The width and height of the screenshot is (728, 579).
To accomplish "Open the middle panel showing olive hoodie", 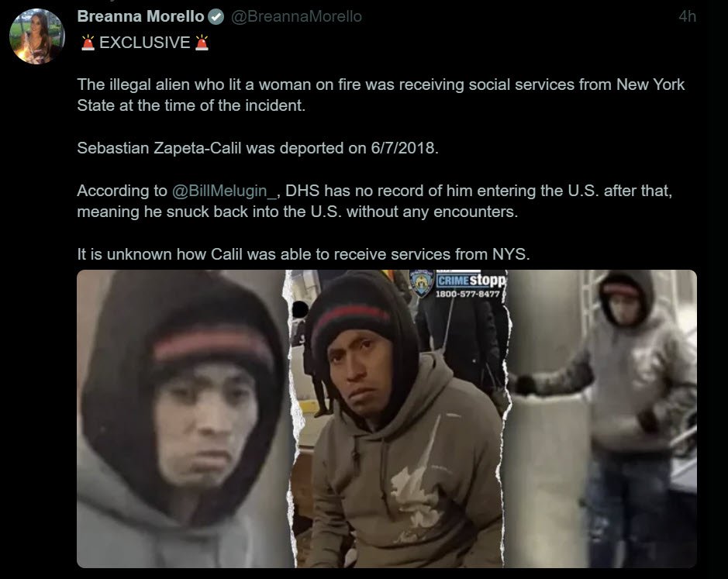I will [399, 419].
